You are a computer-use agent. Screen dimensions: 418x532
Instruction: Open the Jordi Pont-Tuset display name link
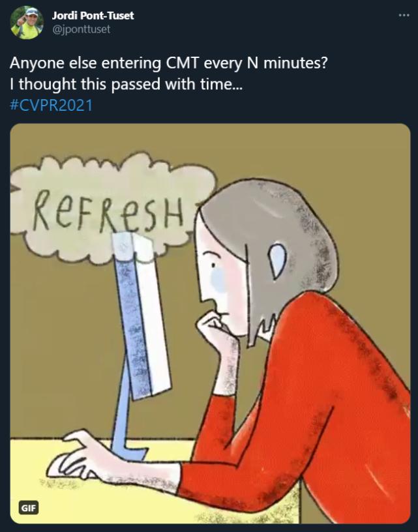pos(93,15)
